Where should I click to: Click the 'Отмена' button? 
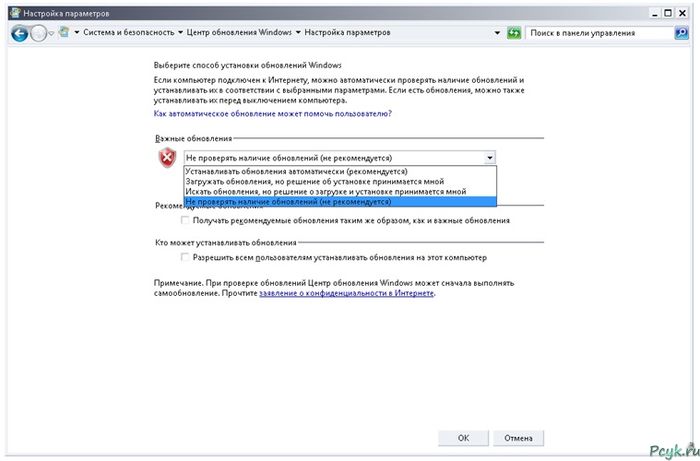(518, 438)
